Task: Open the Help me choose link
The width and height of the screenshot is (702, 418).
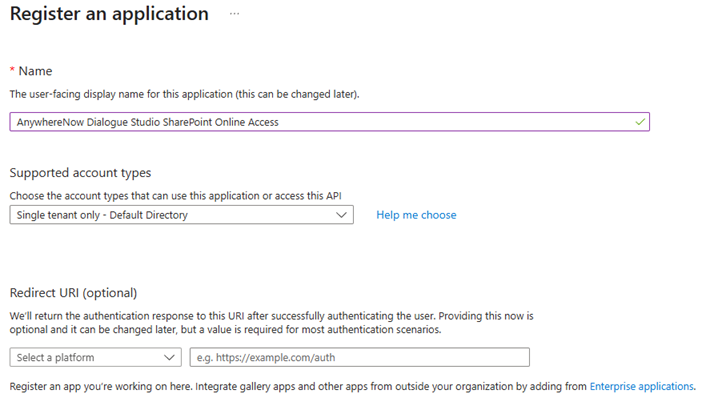Action: point(416,215)
